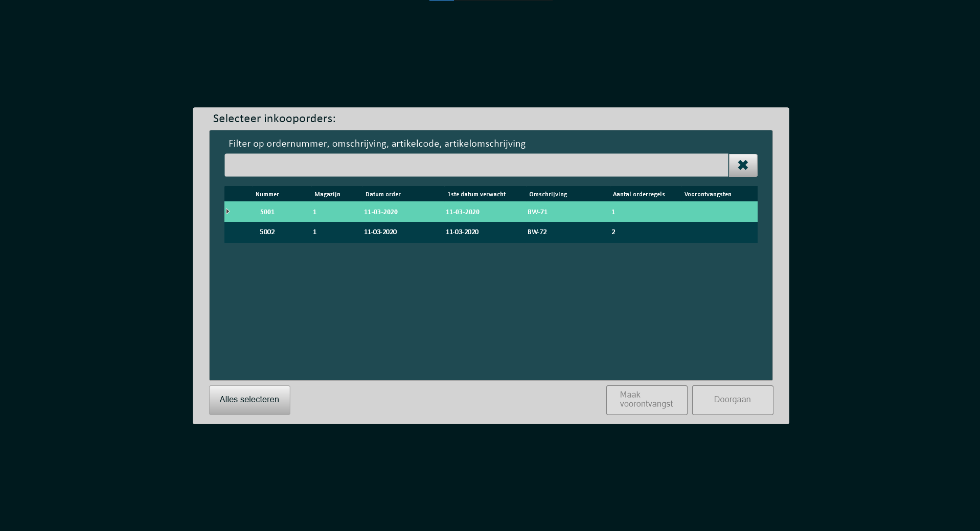Focus the order filter text field
Screen dimensions: 980x531
pyautogui.click(x=475, y=165)
